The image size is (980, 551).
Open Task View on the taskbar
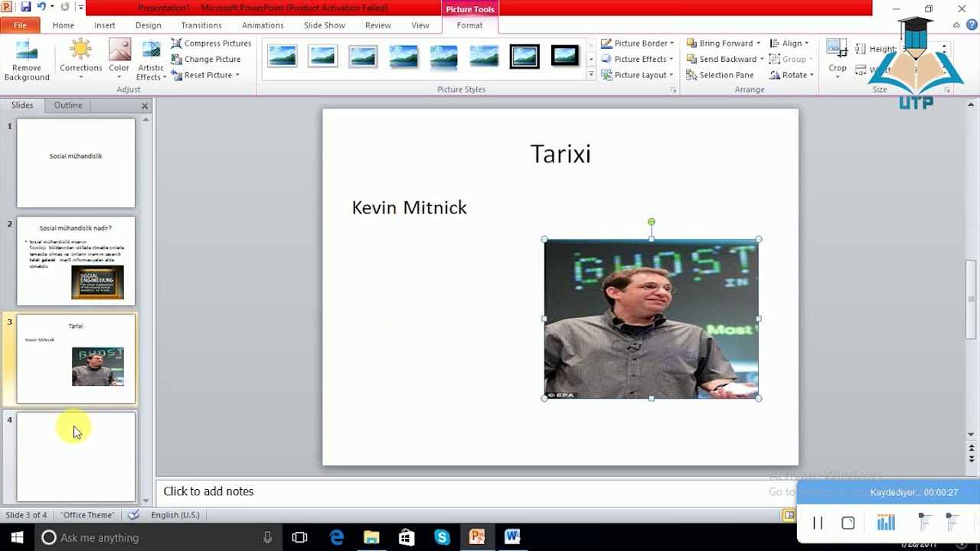coord(299,537)
